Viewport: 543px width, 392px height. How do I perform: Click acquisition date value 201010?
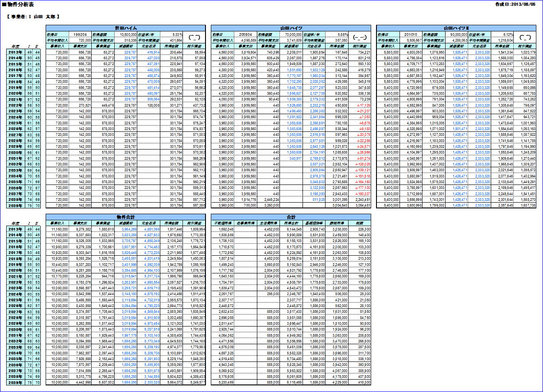coord(411,34)
